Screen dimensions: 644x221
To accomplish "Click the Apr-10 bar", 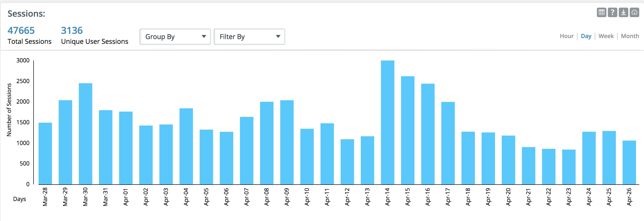I will tap(307, 157).
